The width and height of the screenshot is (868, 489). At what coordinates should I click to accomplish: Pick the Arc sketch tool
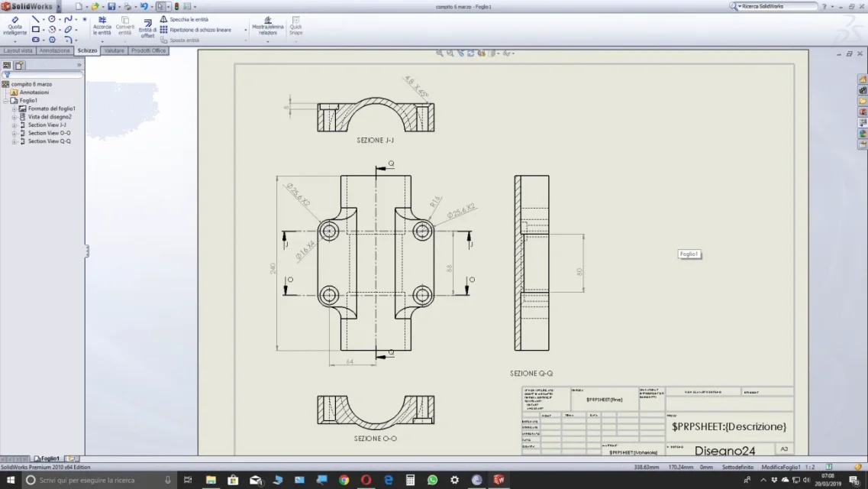[x=51, y=29]
